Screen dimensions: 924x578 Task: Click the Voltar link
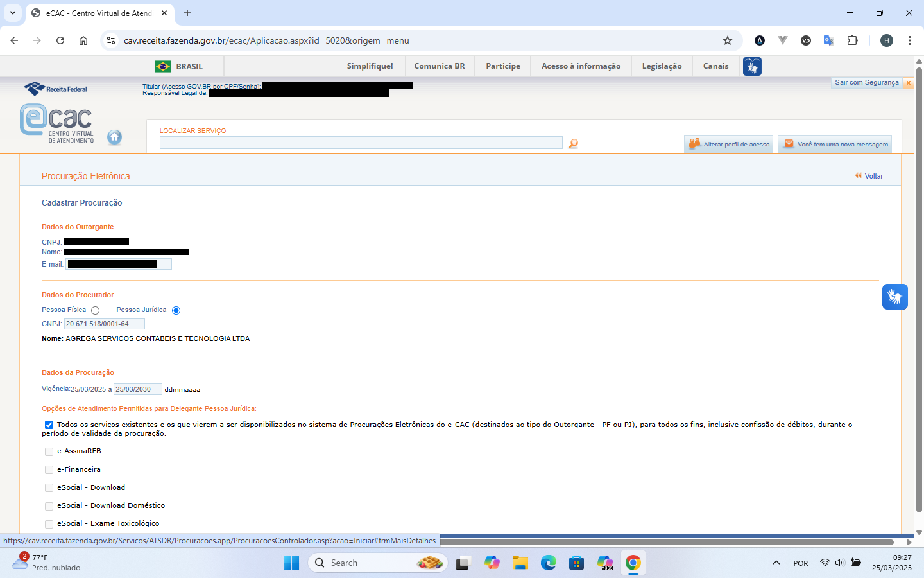click(x=873, y=176)
